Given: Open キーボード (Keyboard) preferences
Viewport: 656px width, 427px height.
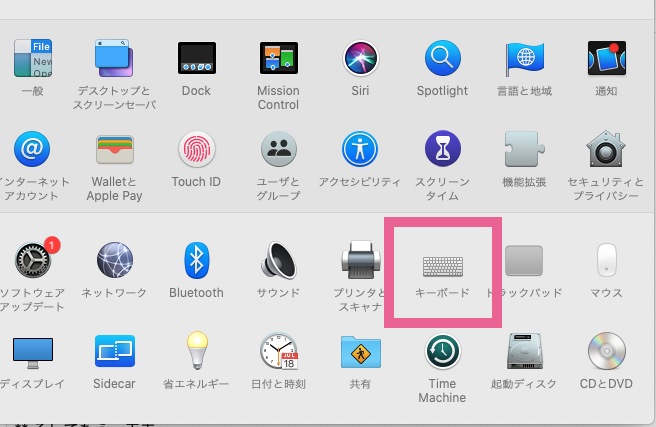Looking at the screenshot, I should 443,267.
